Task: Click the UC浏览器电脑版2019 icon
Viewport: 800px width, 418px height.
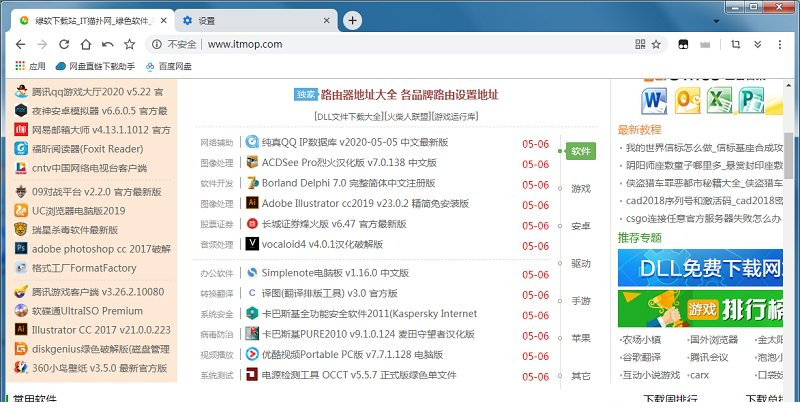Action: click(21, 210)
